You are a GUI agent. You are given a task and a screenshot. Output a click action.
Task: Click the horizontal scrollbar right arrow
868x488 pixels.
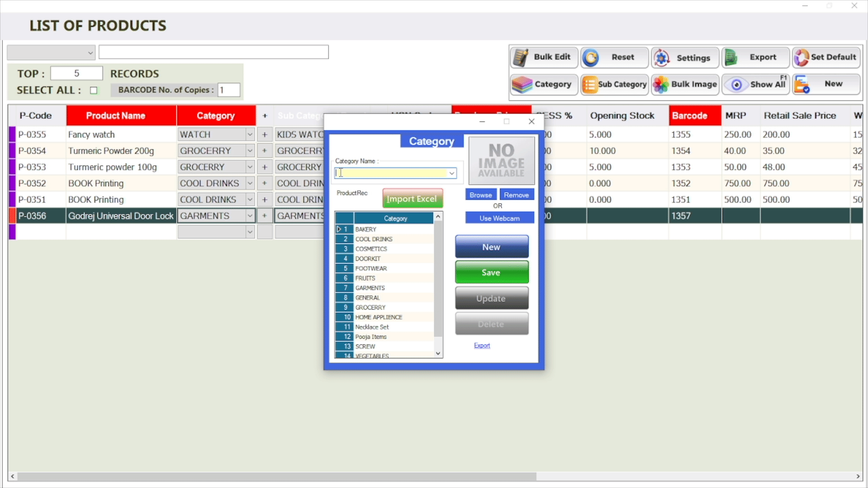click(x=858, y=476)
